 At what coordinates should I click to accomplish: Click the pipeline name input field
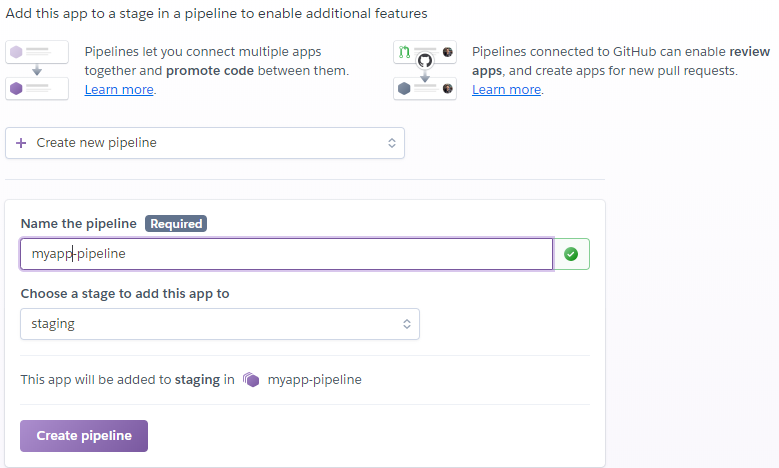point(286,254)
